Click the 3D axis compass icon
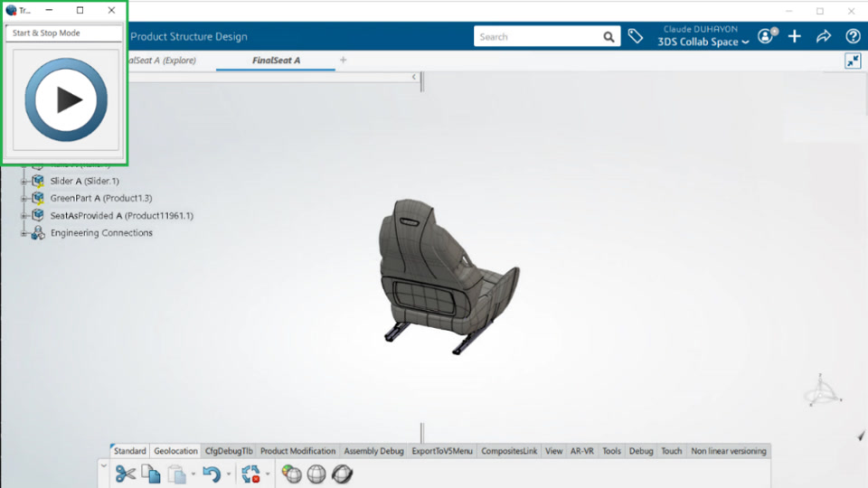Screen dimensions: 868x488 (823, 390)
